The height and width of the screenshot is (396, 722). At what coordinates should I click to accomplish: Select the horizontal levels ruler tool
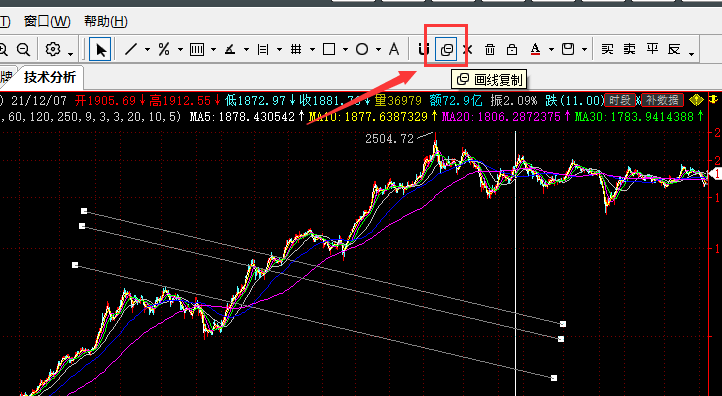(263, 49)
